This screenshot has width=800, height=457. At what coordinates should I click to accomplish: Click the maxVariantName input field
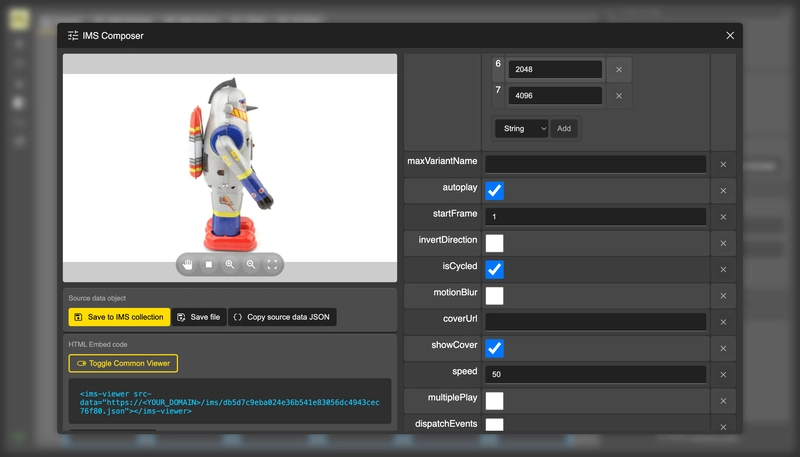pyautogui.click(x=595, y=164)
